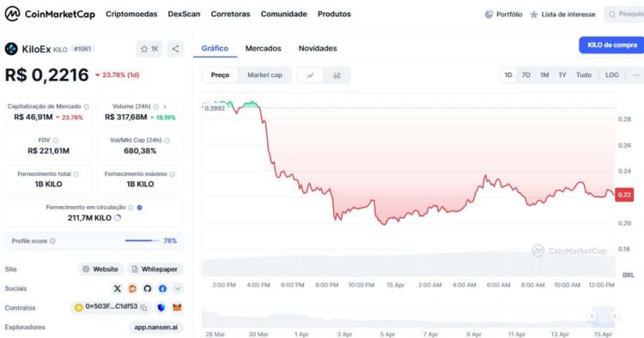Toggle LOG scale on chart

pos(612,75)
